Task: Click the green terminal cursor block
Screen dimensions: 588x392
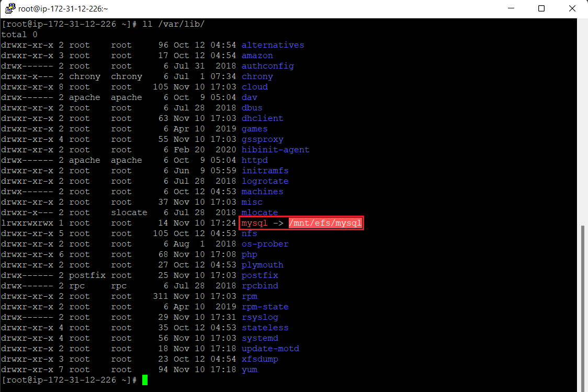Action: click(144, 380)
